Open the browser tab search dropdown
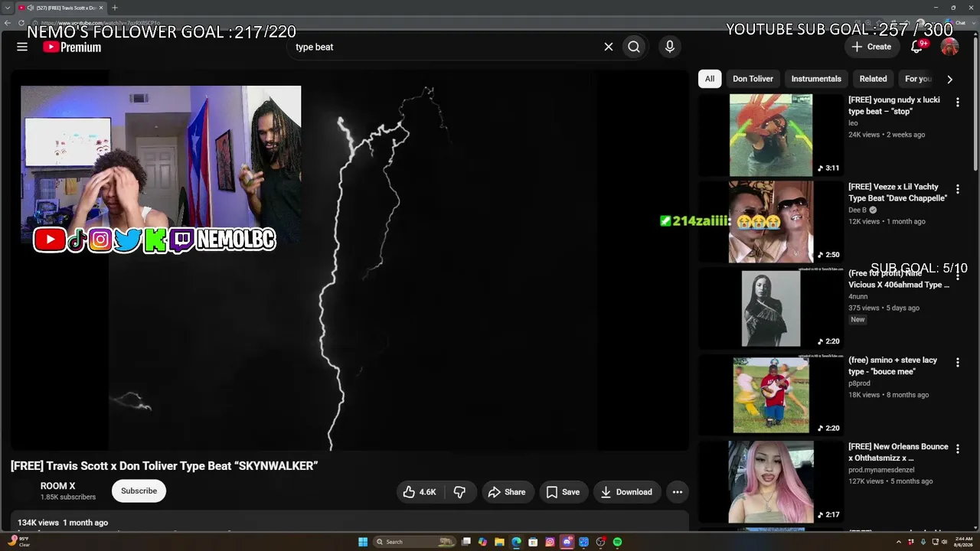The image size is (980, 551). tap(8, 8)
